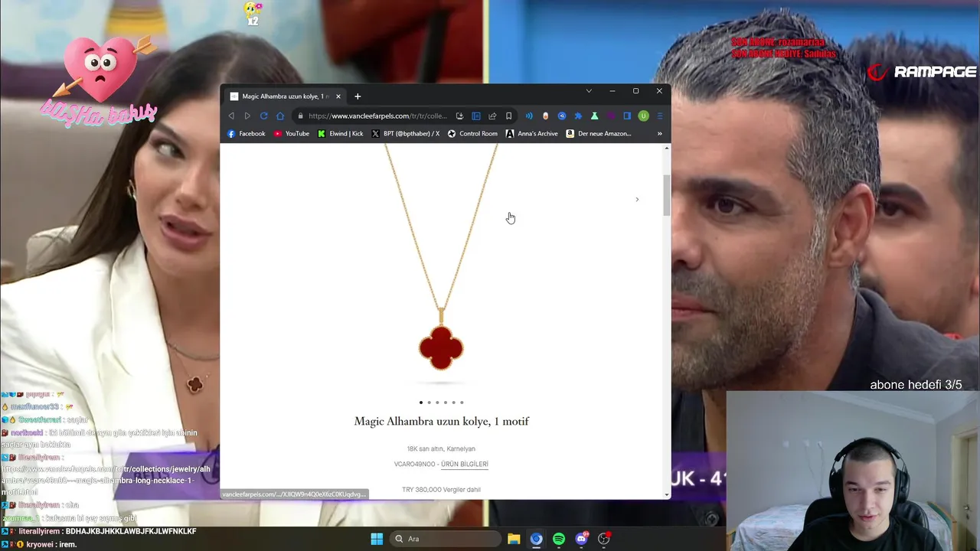
Task: Select third carousel dot
Action: [x=437, y=403]
